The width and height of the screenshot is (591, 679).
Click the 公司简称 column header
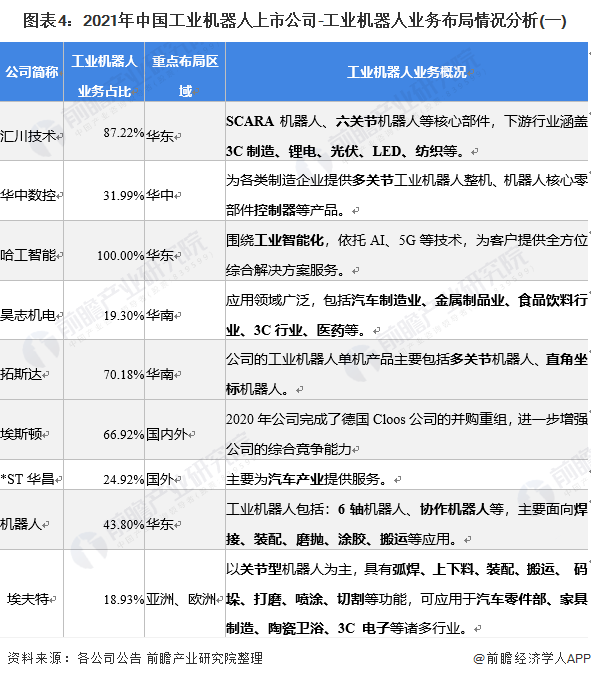point(32,72)
